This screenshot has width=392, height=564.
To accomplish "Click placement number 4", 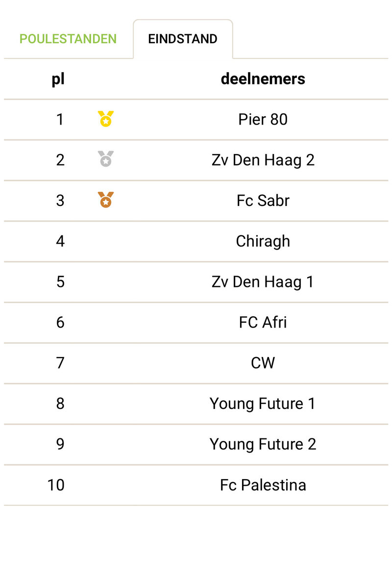I will 60,241.
